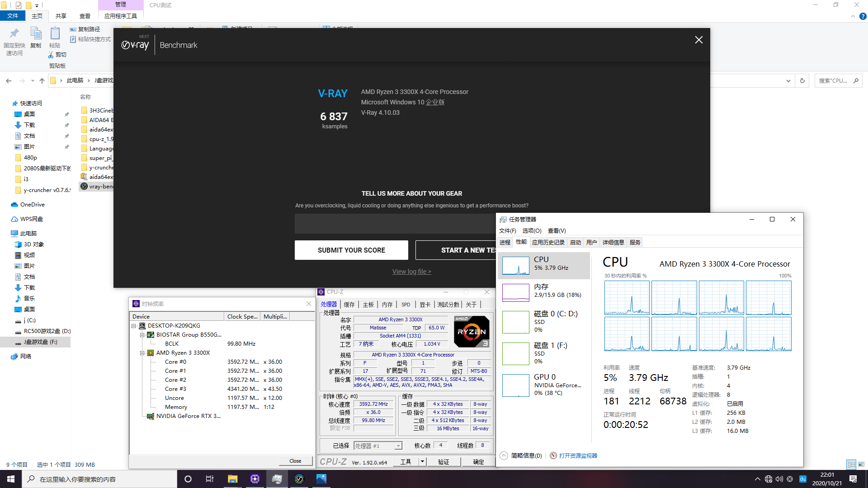Screen dimensions: 868x488
Task: Click the gear description input field
Action: coord(396,224)
